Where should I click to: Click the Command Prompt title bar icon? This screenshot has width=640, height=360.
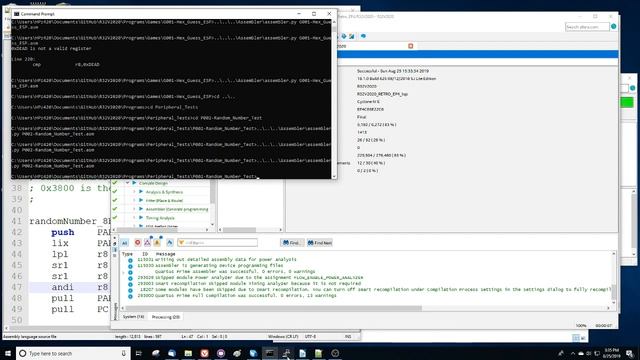pos(17,14)
